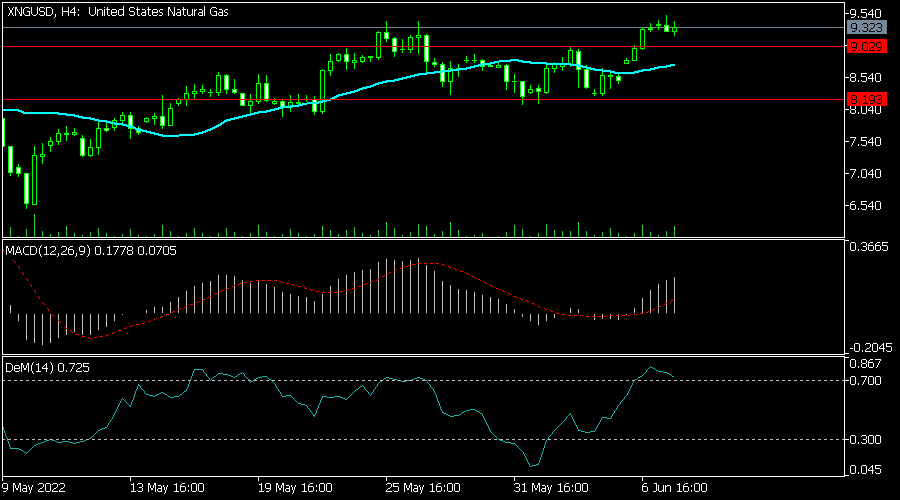900x500 pixels.
Task: Click the current price label 9.323
Action: pos(866,28)
